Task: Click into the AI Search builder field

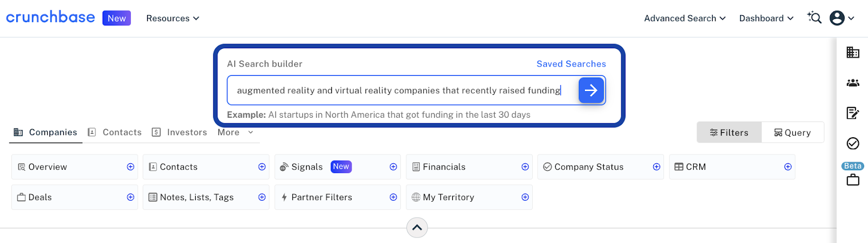Action: pos(403,90)
